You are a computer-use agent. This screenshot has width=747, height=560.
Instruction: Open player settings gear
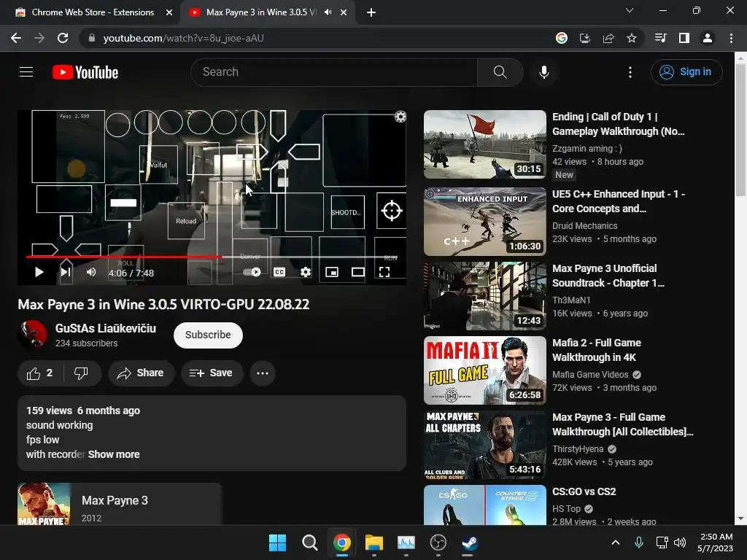click(x=306, y=272)
